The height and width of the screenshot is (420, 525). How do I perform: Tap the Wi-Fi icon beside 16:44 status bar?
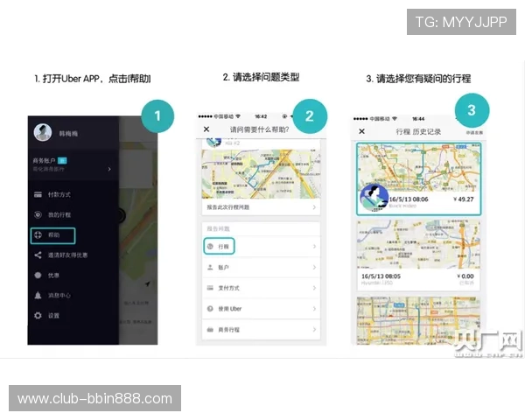[395, 119]
